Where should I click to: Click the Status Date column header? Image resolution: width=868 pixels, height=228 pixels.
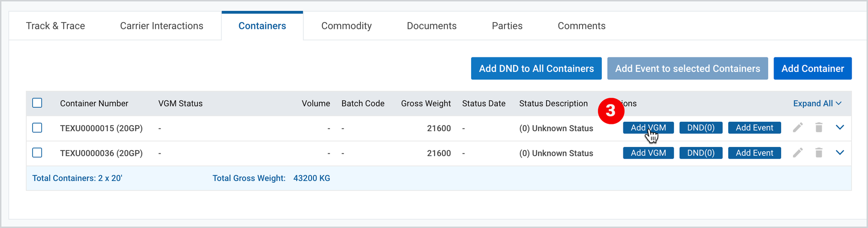pyautogui.click(x=484, y=104)
